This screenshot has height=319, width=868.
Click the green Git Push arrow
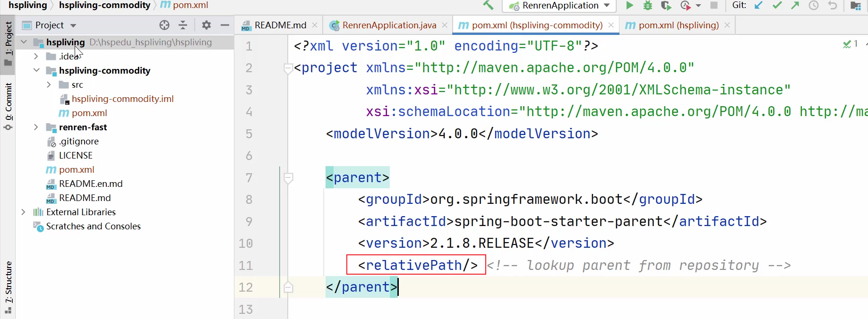[x=795, y=6]
